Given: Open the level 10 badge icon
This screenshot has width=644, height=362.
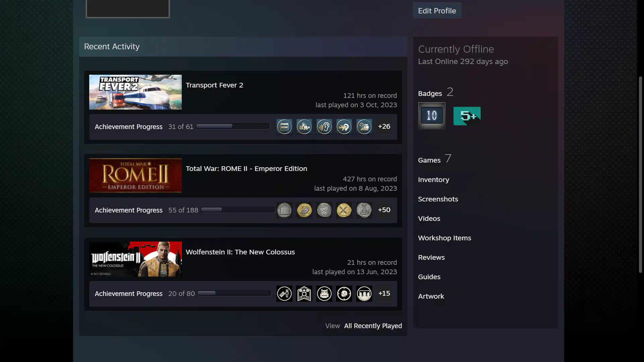Looking at the screenshot, I should 432,116.
